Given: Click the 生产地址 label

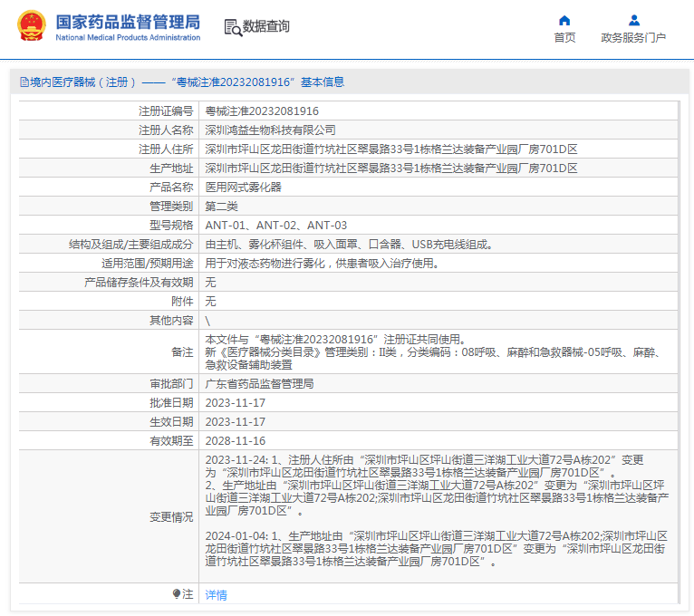Looking at the screenshot, I should (172, 168).
